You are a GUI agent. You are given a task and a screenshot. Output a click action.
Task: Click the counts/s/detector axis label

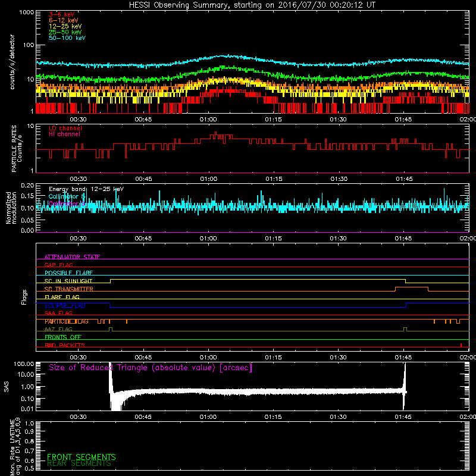pyautogui.click(x=12, y=62)
